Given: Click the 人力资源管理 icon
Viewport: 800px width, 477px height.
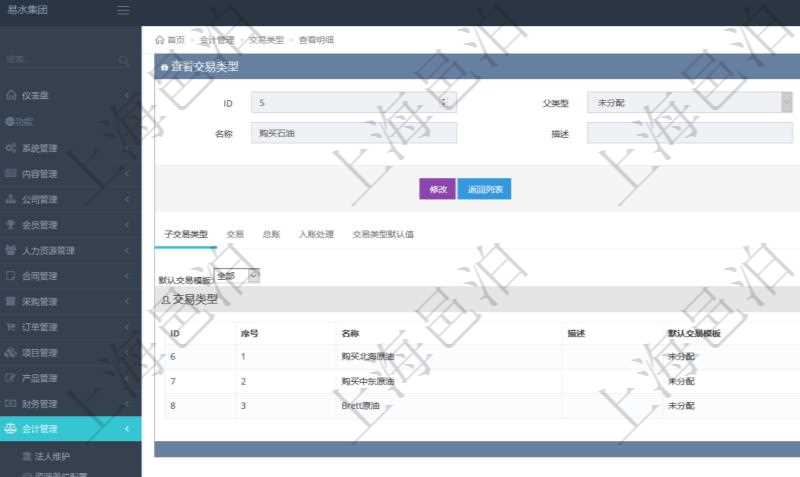Looking at the screenshot, I should pos(11,250).
